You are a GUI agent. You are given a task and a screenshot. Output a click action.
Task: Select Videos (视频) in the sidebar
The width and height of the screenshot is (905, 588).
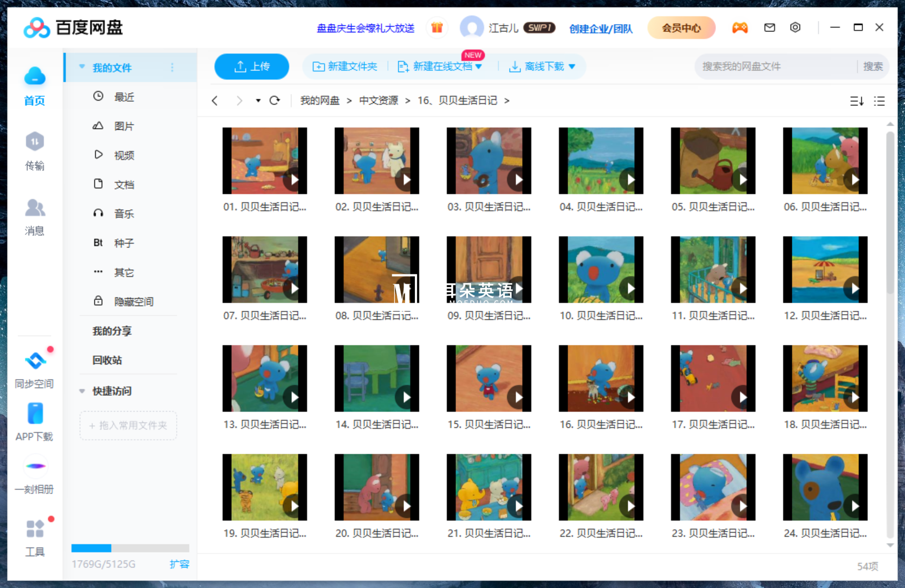coord(123,155)
